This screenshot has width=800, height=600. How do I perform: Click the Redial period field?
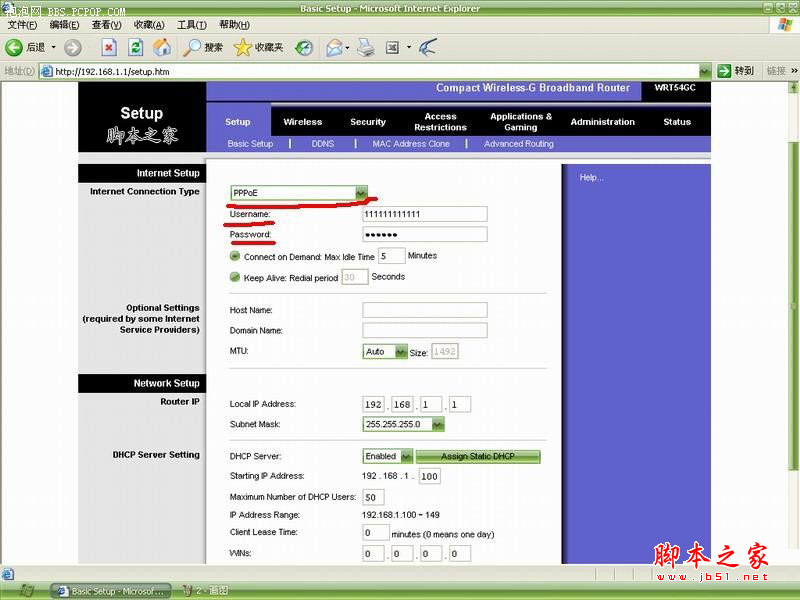pyautogui.click(x=354, y=277)
